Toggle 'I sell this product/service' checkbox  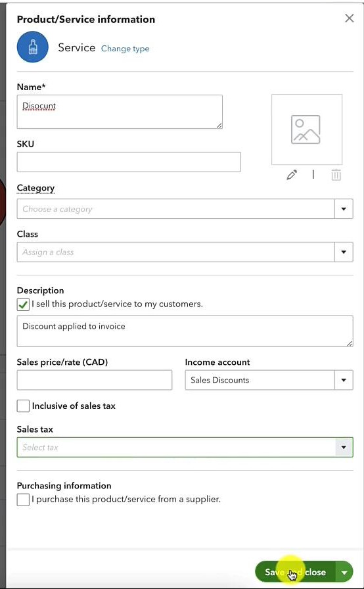coord(23,304)
